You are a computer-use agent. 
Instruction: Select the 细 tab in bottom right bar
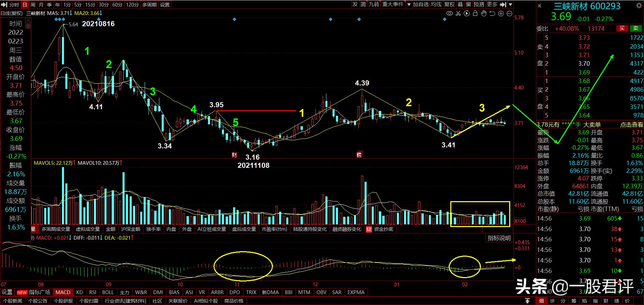(541, 301)
